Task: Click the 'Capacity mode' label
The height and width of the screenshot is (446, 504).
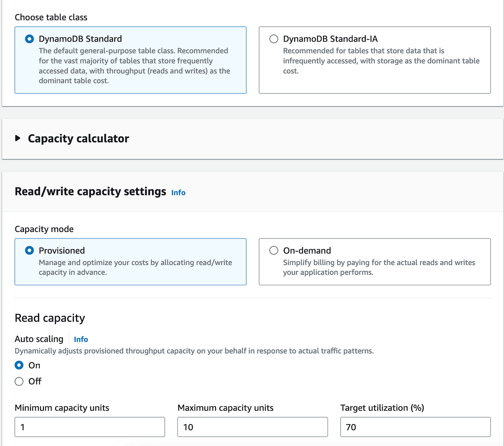Action: click(x=44, y=229)
